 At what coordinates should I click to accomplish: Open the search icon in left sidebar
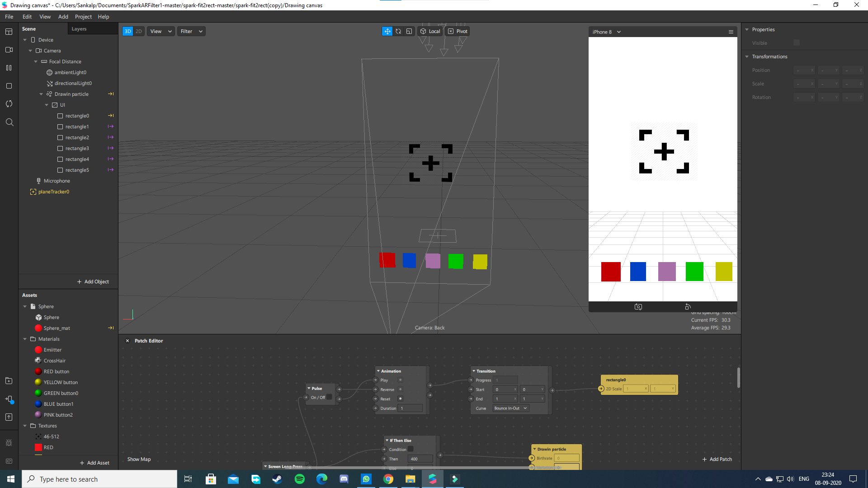[9, 122]
